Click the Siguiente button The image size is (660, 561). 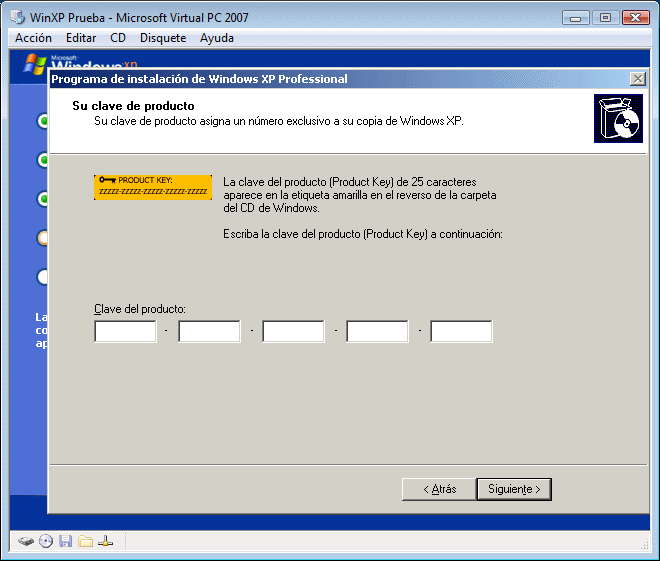(x=514, y=489)
